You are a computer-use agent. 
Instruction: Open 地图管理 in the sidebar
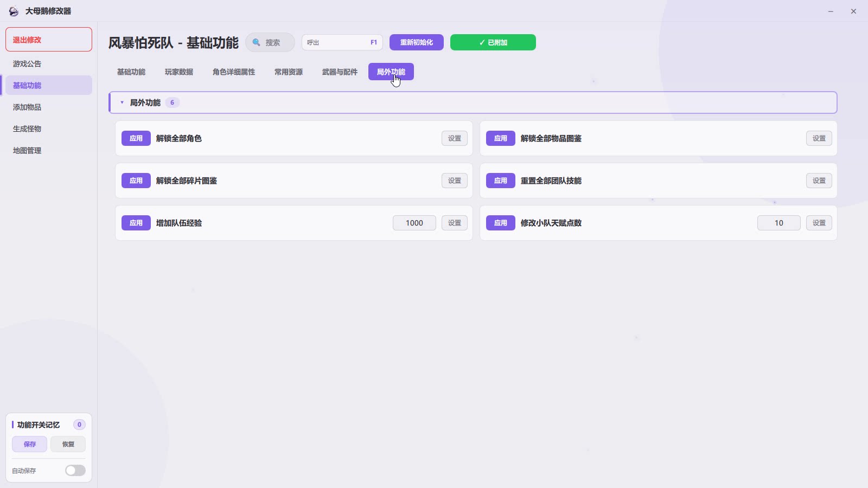[49, 151]
